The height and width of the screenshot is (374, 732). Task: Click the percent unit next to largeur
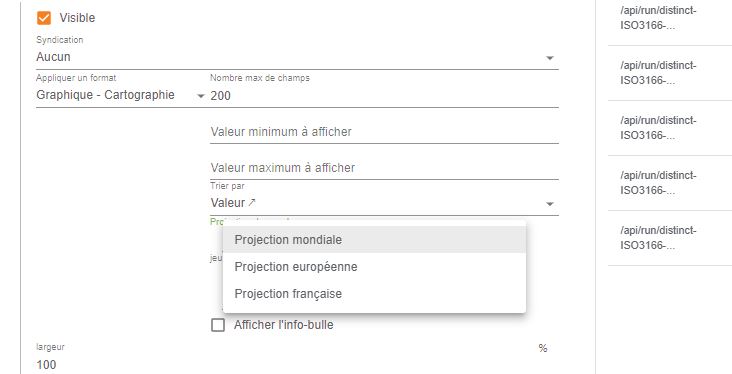pos(542,348)
